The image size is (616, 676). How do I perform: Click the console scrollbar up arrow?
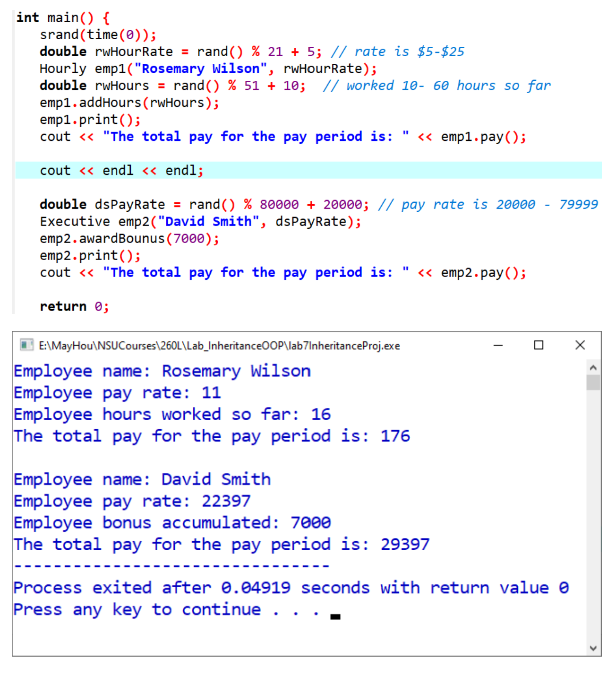click(x=593, y=367)
